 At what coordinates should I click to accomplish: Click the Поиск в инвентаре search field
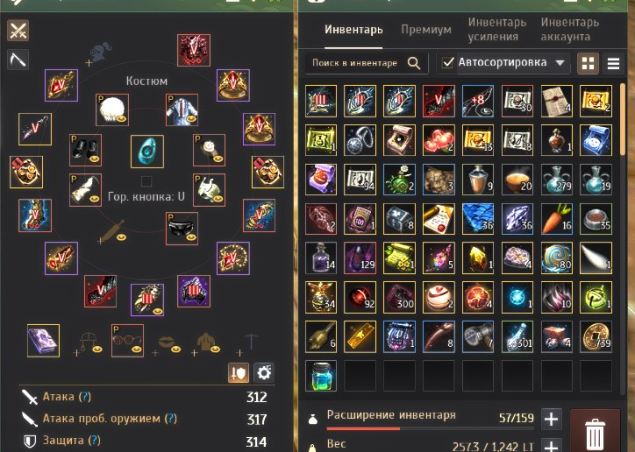[x=355, y=63]
